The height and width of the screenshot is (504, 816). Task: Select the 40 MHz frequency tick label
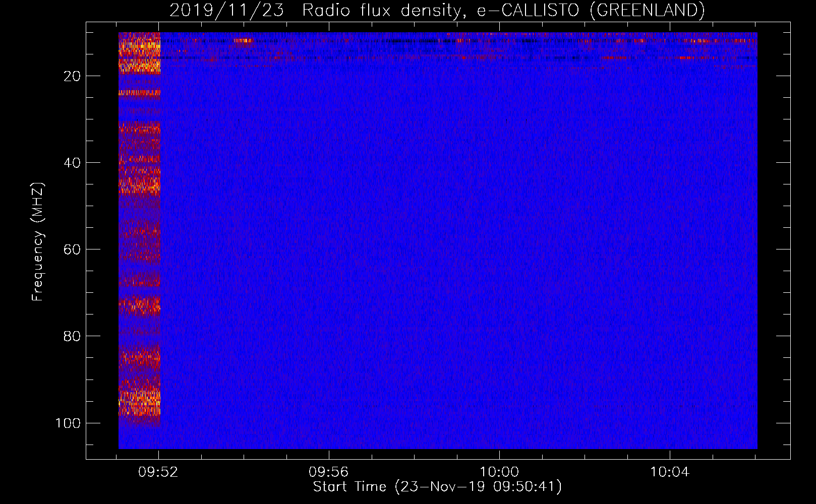pos(72,163)
